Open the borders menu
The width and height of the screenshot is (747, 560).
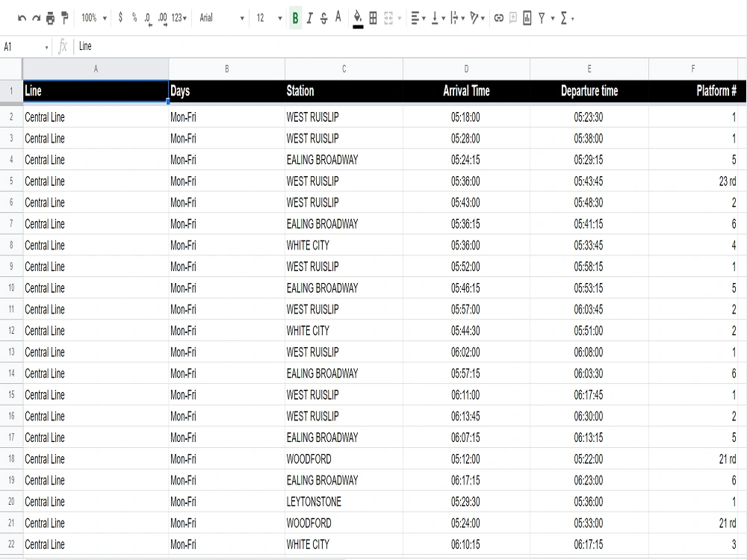pyautogui.click(x=373, y=19)
